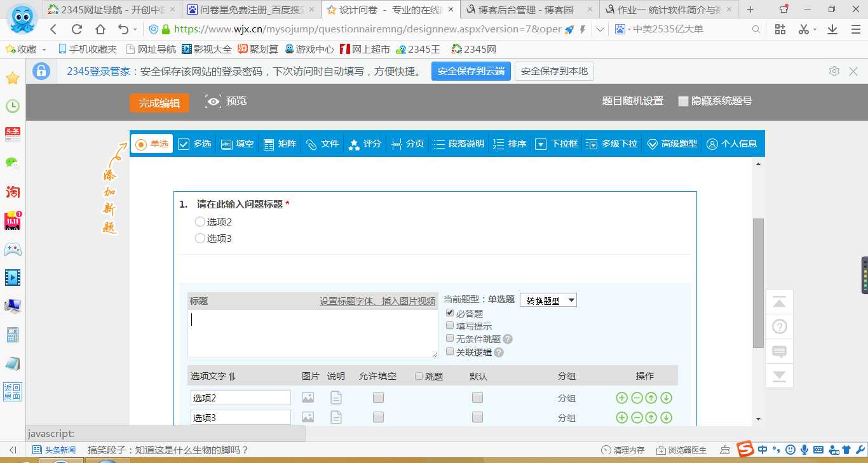Edit the 选项2 option text field
This screenshot has height=463, width=868.
[x=241, y=398]
